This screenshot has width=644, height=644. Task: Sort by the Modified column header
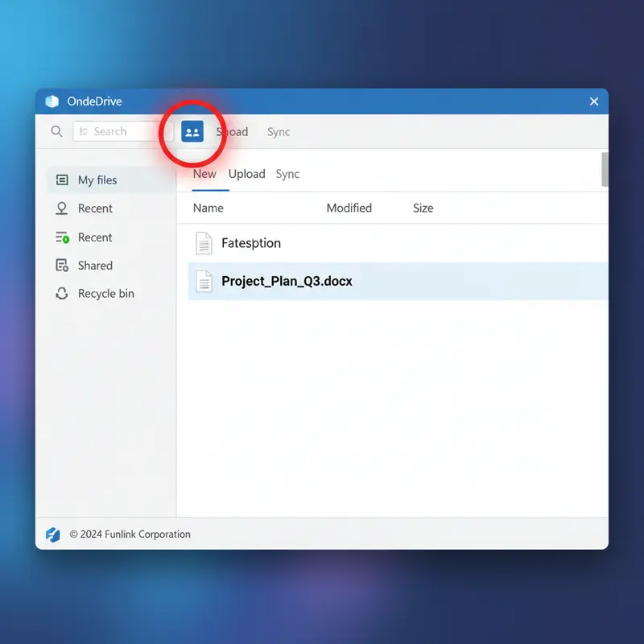(349, 208)
